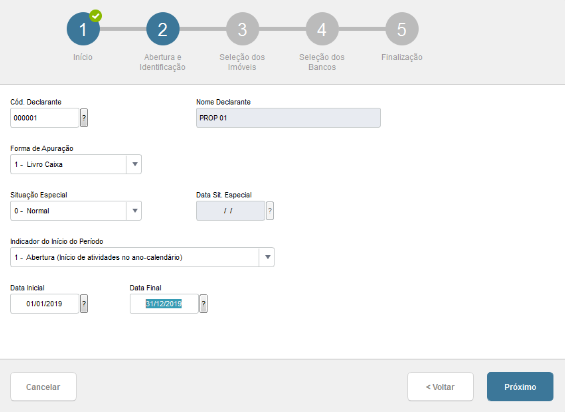
Task: Go back with the Voltar button
Action: (x=440, y=387)
